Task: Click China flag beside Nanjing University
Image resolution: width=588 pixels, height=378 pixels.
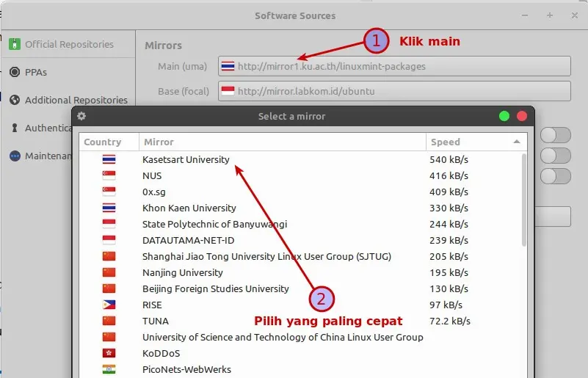Action: pyautogui.click(x=109, y=272)
